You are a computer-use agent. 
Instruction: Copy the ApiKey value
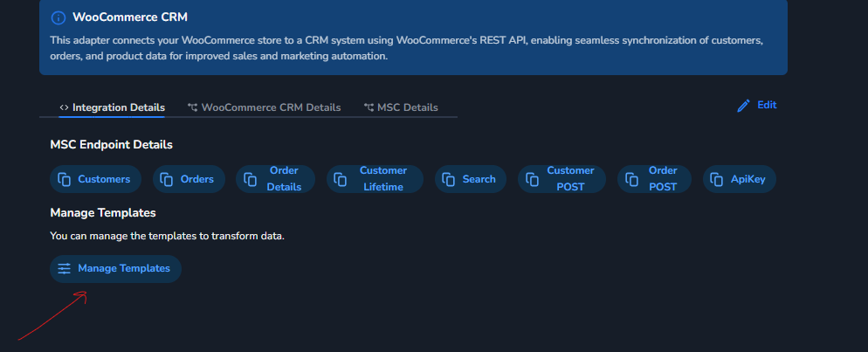pyautogui.click(x=740, y=179)
